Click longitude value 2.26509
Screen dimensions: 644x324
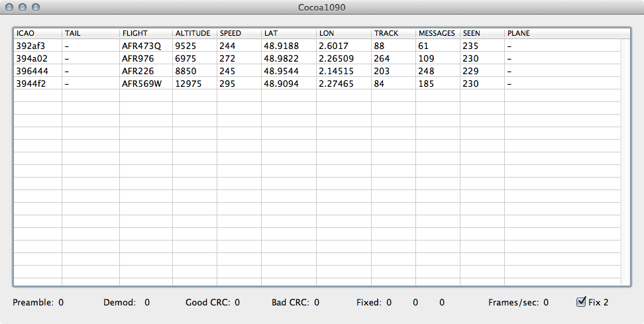point(337,59)
